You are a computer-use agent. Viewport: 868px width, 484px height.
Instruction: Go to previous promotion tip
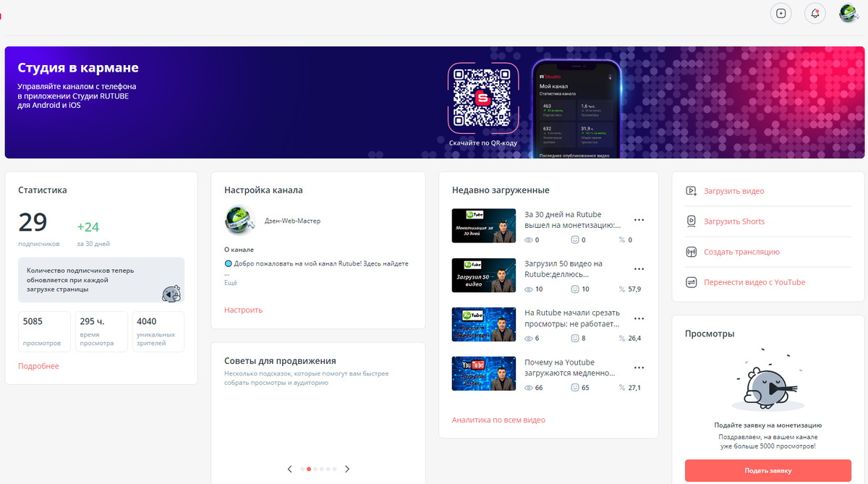coord(290,469)
